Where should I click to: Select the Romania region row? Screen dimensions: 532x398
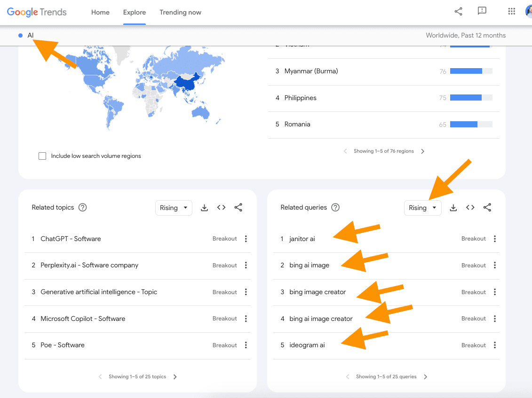(x=384, y=125)
